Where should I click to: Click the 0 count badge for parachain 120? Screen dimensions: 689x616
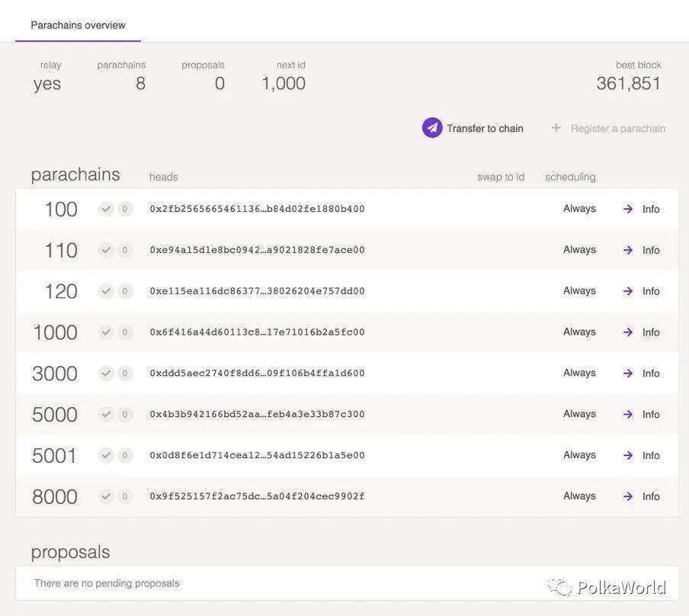click(125, 291)
